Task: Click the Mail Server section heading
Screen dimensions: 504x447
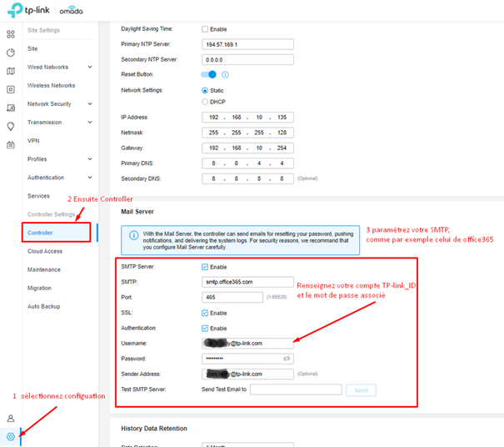Action: coord(137,212)
